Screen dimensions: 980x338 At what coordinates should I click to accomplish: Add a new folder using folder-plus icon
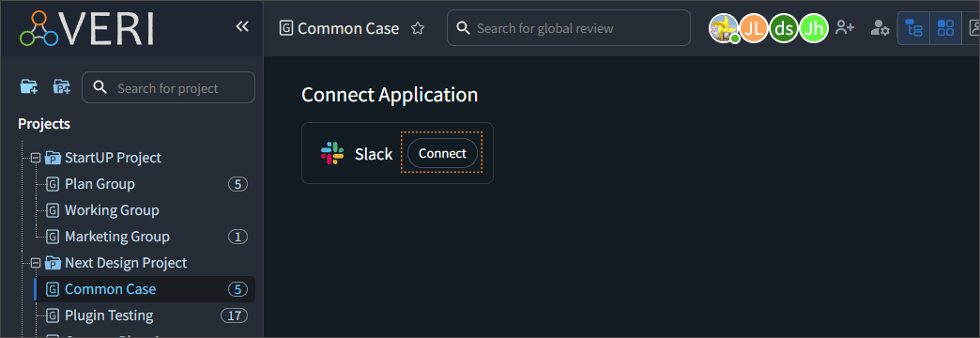(x=29, y=86)
